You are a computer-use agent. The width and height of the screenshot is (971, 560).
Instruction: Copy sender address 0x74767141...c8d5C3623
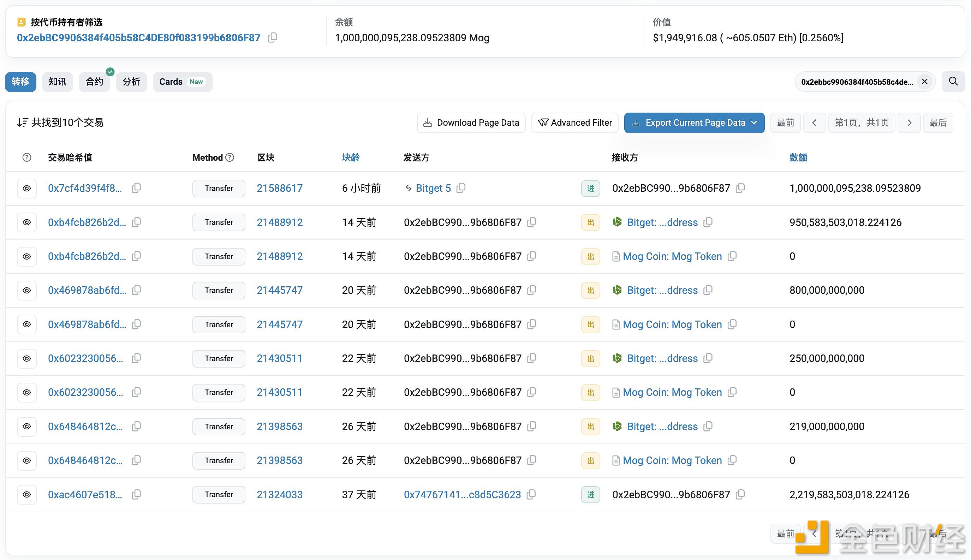(531, 494)
